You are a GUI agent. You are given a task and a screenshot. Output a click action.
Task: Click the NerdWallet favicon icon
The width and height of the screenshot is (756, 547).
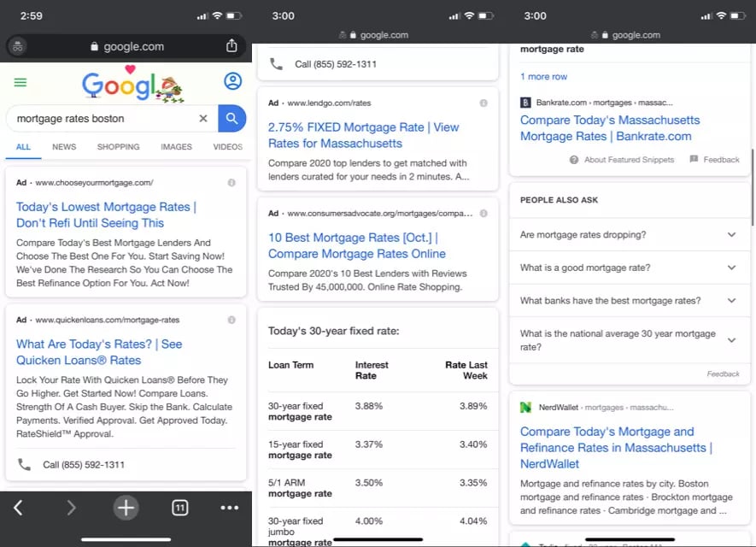tap(525, 408)
